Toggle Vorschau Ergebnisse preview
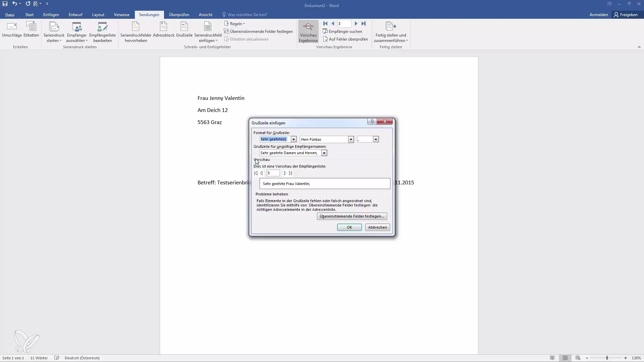The image size is (644, 362). 308,32
